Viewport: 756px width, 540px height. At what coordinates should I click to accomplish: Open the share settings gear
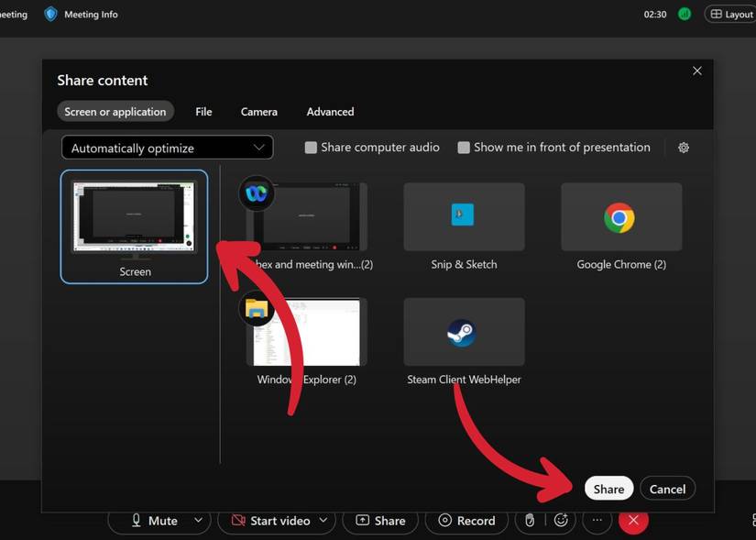(684, 147)
